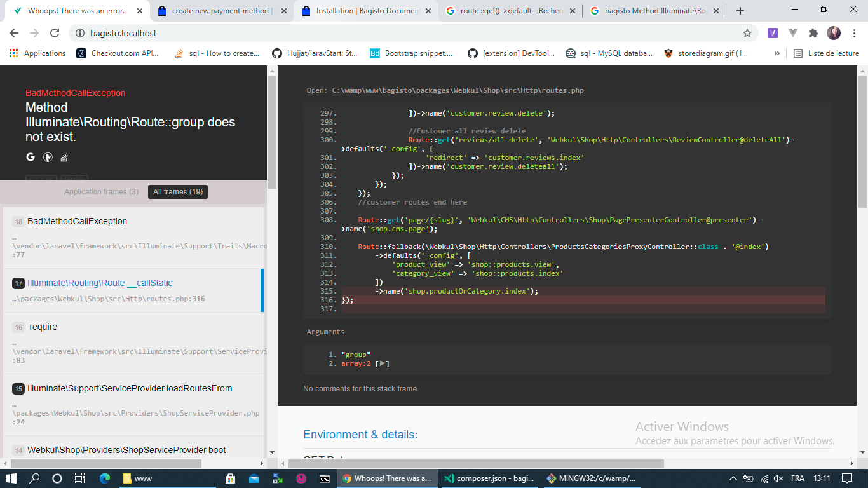868x488 pixels.
Task: Show hidden system tray icons chevron
Action: tap(733, 478)
